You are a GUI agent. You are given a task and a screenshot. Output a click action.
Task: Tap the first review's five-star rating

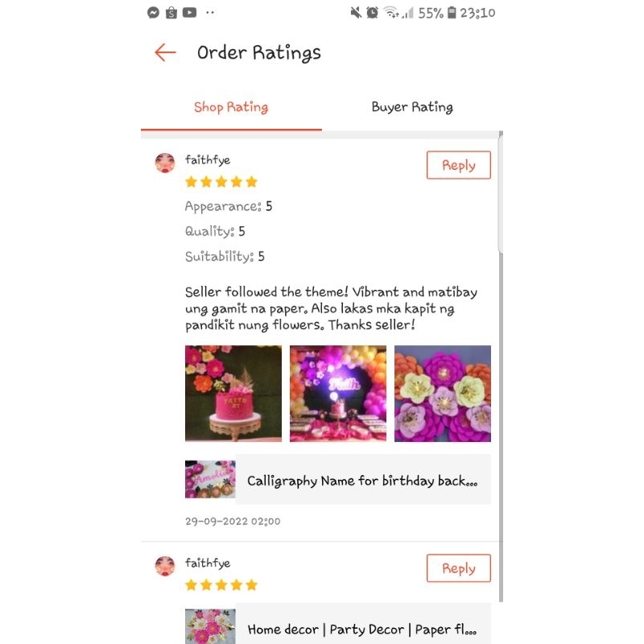pyautogui.click(x=221, y=182)
